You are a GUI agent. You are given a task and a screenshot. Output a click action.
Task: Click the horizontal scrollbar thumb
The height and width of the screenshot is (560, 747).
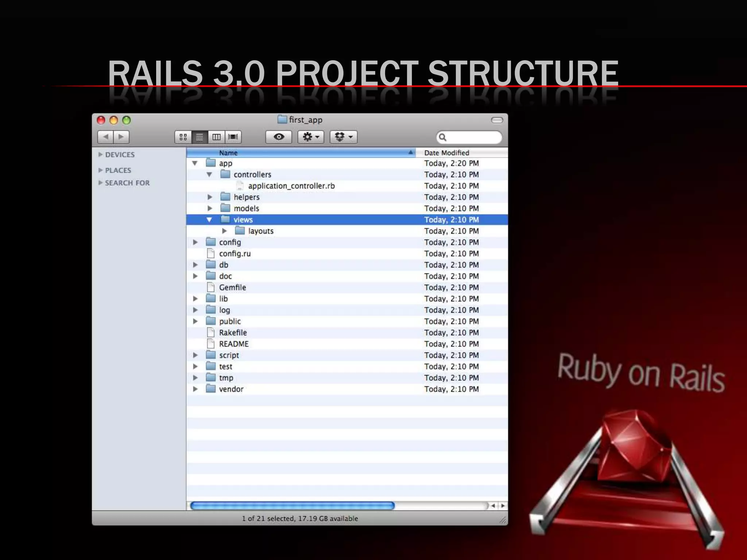[x=292, y=506]
